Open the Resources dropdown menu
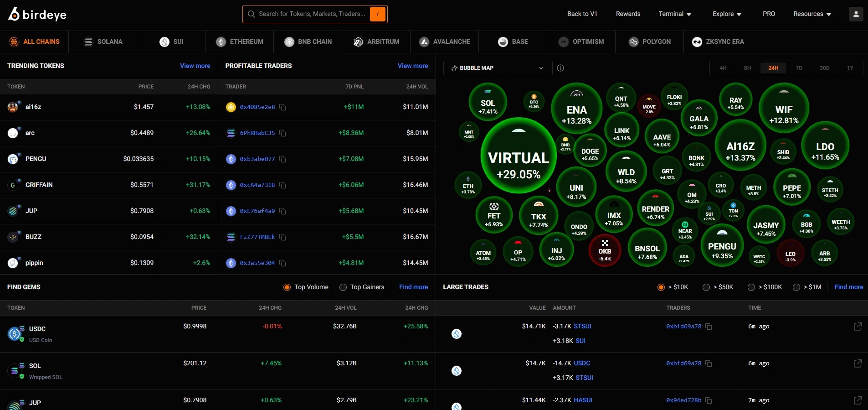Image resolution: width=868 pixels, height=410 pixels. [812, 14]
